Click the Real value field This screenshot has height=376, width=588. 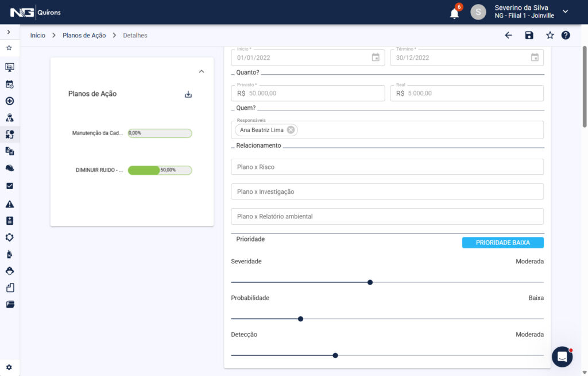467,93
